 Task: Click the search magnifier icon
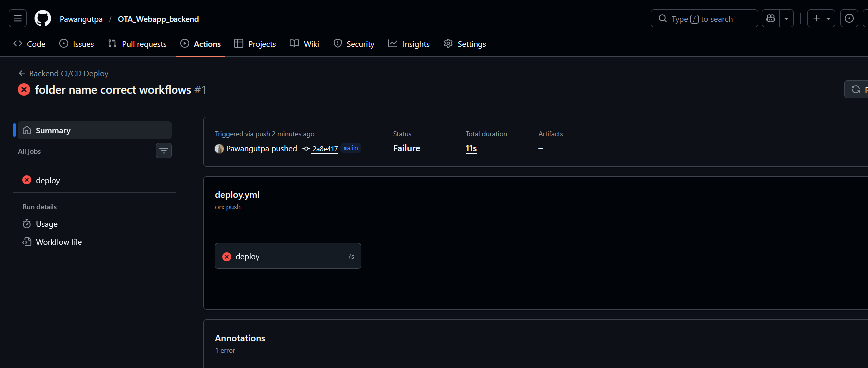coord(663,19)
